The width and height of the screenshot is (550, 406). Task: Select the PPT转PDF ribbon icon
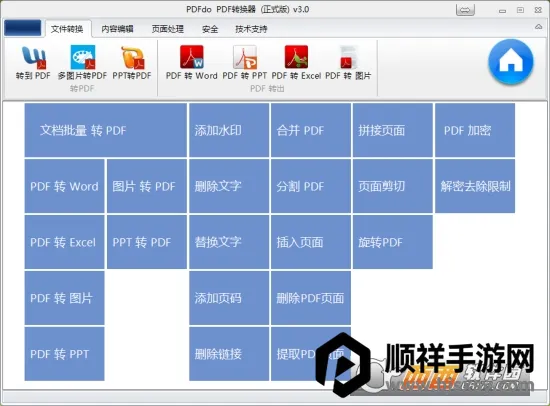132,63
